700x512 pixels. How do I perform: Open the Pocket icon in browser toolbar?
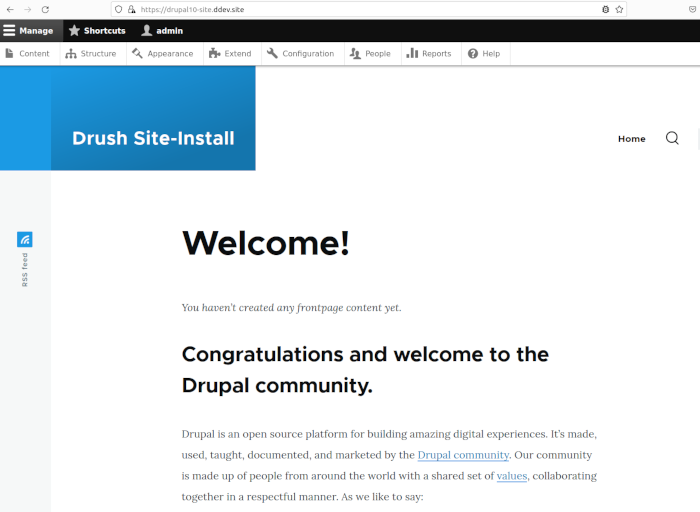click(692, 9)
